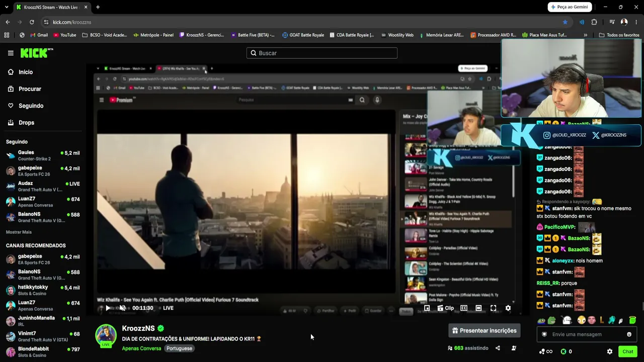
Task: Open the Chrome apps grid icon
Action: click(x=7, y=35)
